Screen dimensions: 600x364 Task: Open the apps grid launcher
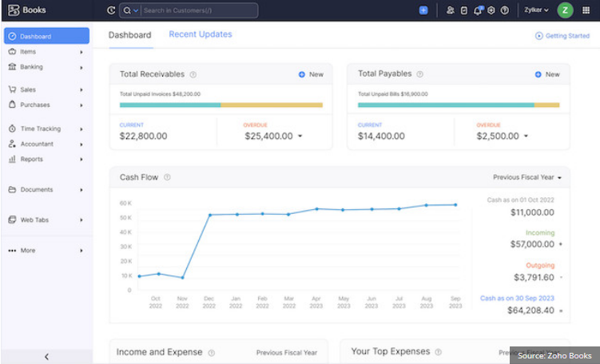click(587, 10)
